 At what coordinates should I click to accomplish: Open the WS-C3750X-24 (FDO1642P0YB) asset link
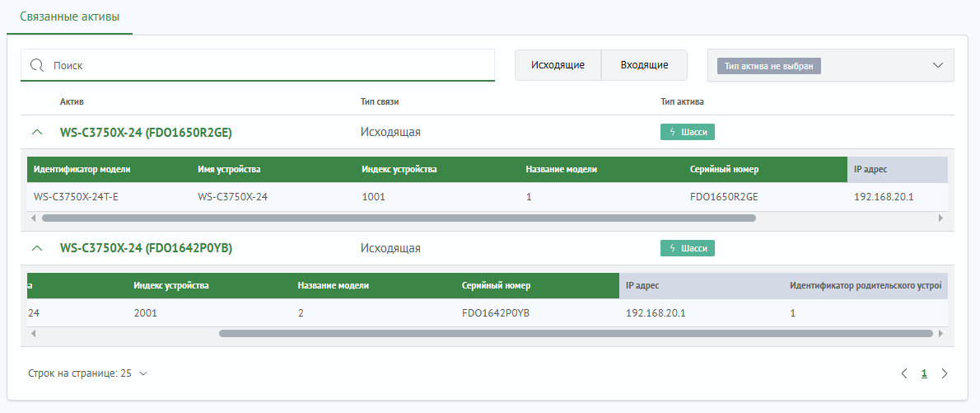[147, 248]
